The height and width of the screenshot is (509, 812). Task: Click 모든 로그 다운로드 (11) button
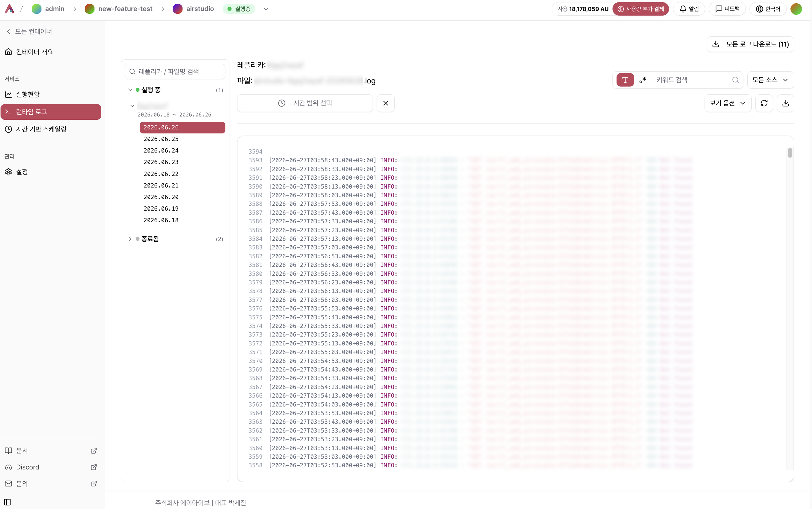tap(750, 44)
